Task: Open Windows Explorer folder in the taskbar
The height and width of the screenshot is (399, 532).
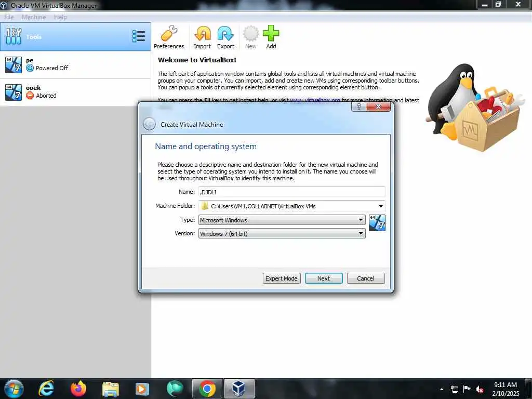Action: 110,390
